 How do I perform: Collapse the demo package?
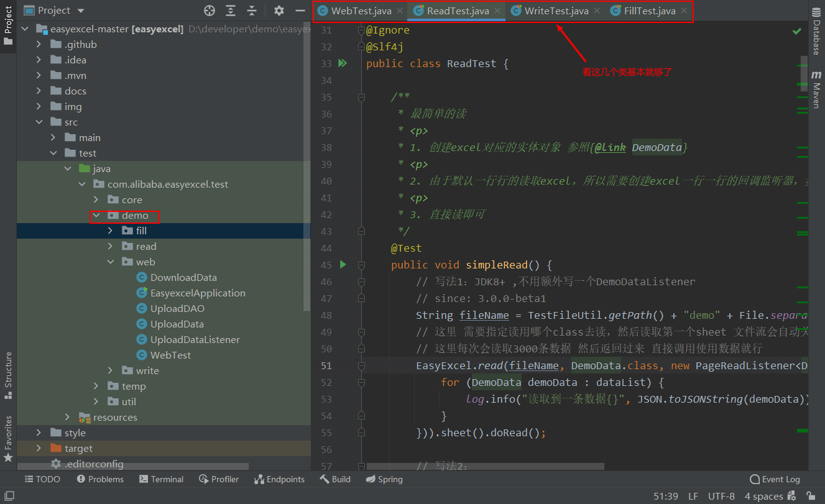[x=96, y=216]
